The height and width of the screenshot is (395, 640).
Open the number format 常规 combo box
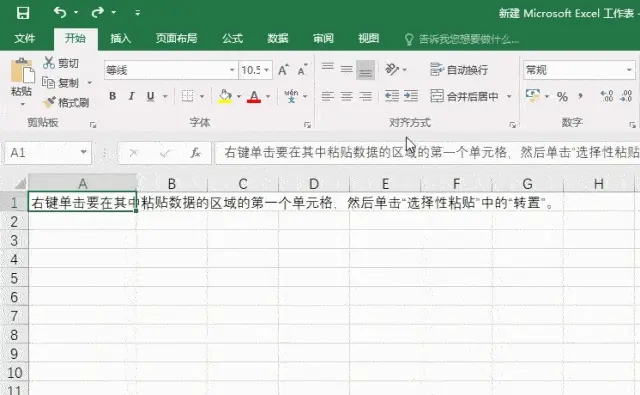[579, 70]
